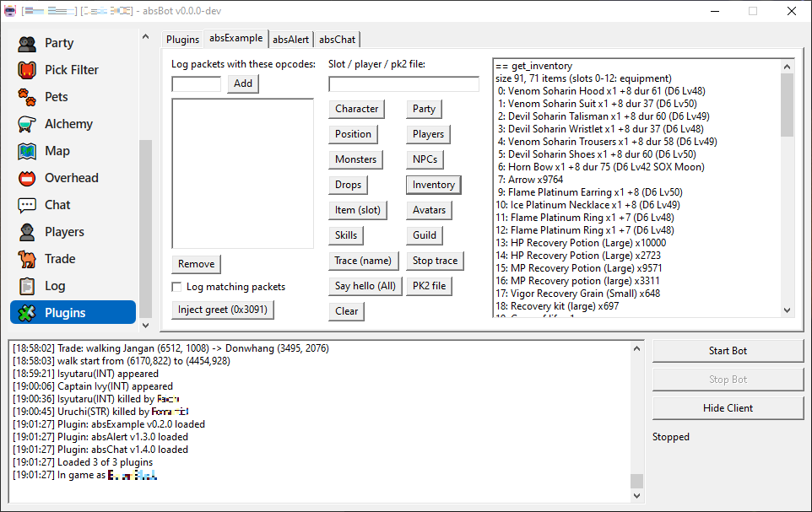The height and width of the screenshot is (512, 812).
Task: Click the Chat speech bubble icon
Action: pyautogui.click(x=27, y=205)
